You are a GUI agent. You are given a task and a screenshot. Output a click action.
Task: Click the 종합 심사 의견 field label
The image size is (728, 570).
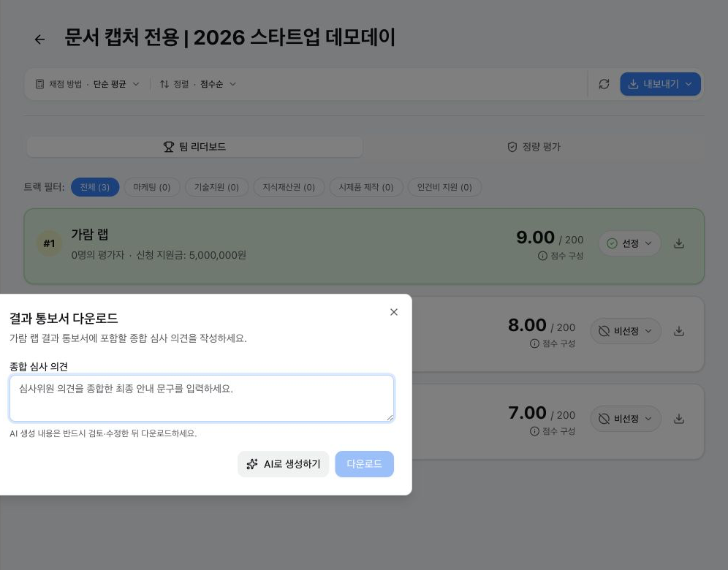pos(39,367)
